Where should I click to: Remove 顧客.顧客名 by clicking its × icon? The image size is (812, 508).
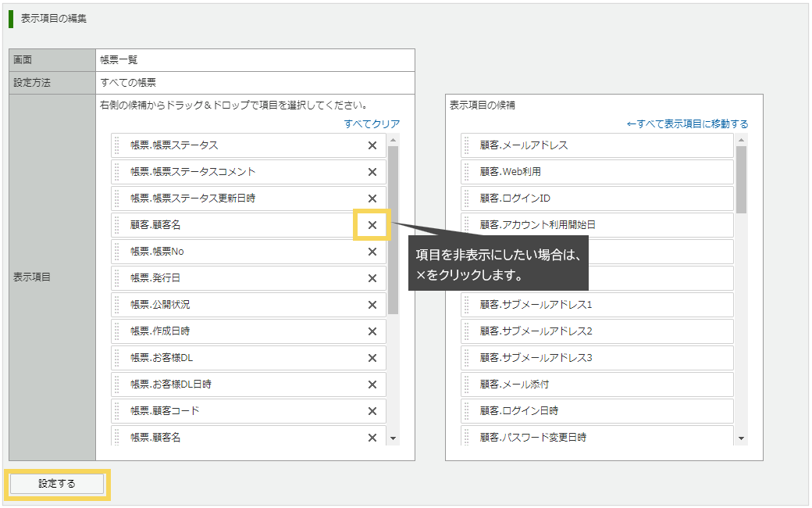pos(372,225)
